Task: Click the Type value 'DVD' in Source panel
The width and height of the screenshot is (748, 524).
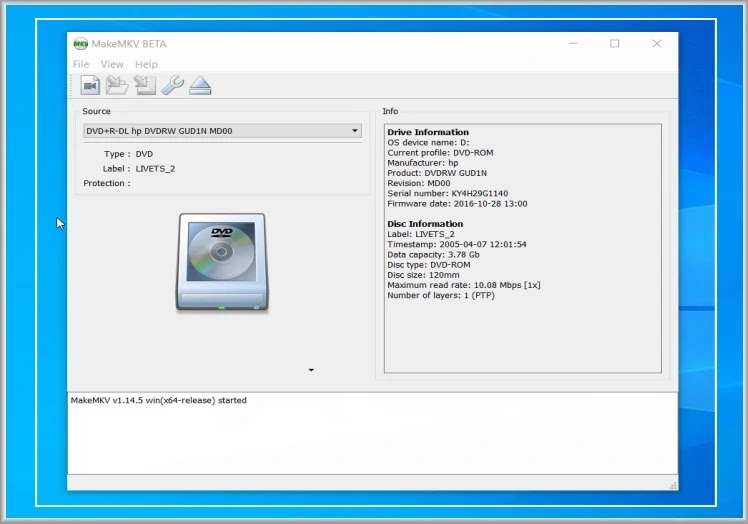Action: 144,154
